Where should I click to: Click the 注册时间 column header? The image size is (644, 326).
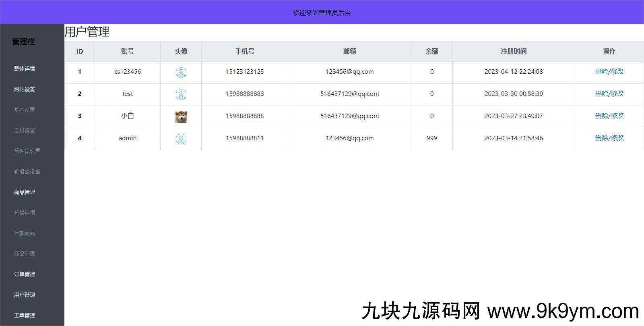coord(513,51)
